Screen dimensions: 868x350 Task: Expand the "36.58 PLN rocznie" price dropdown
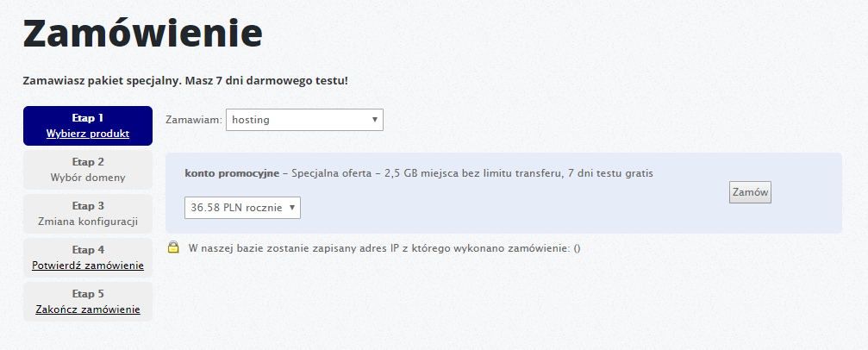(242, 208)
